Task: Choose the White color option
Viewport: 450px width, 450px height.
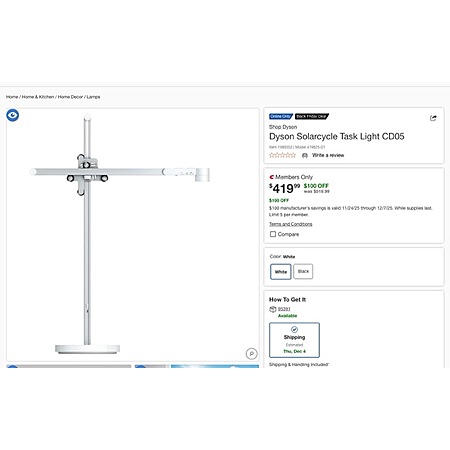Action: click(281, 271)
